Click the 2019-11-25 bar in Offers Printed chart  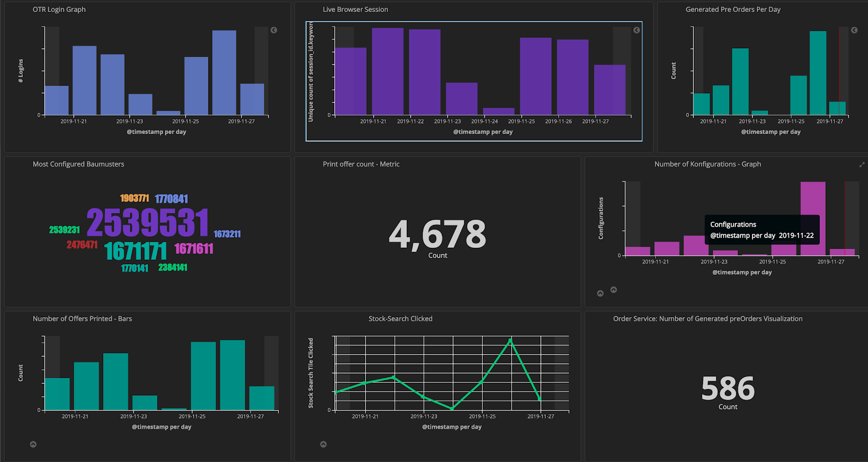pos(203,376)
